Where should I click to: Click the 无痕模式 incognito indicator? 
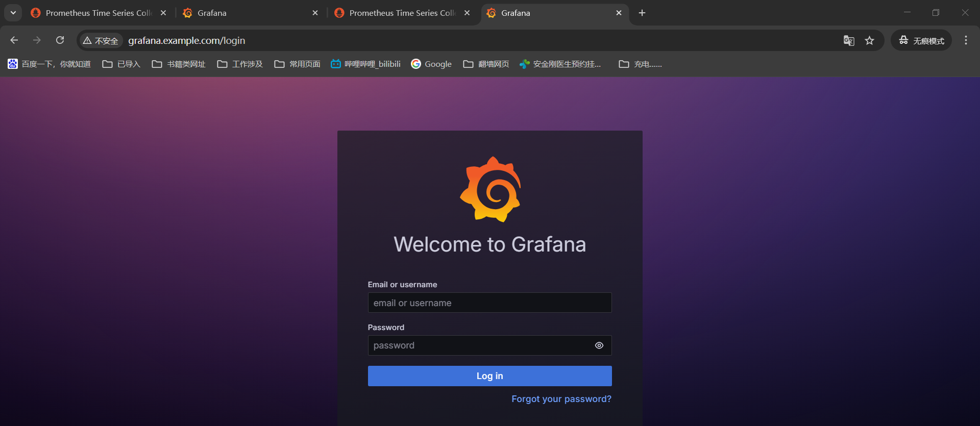pyautogui.click(x=921, y=40)
